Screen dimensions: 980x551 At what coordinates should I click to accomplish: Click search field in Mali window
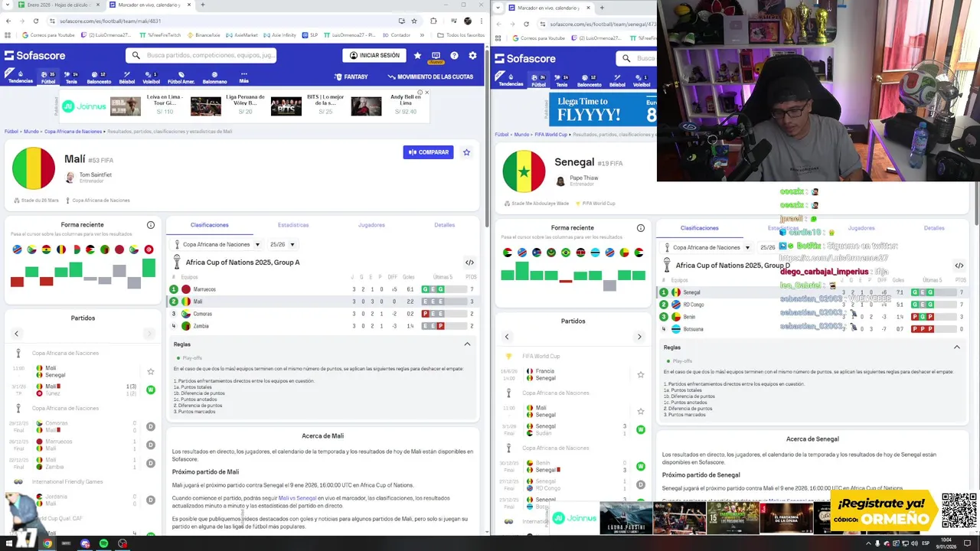[201, 55]
